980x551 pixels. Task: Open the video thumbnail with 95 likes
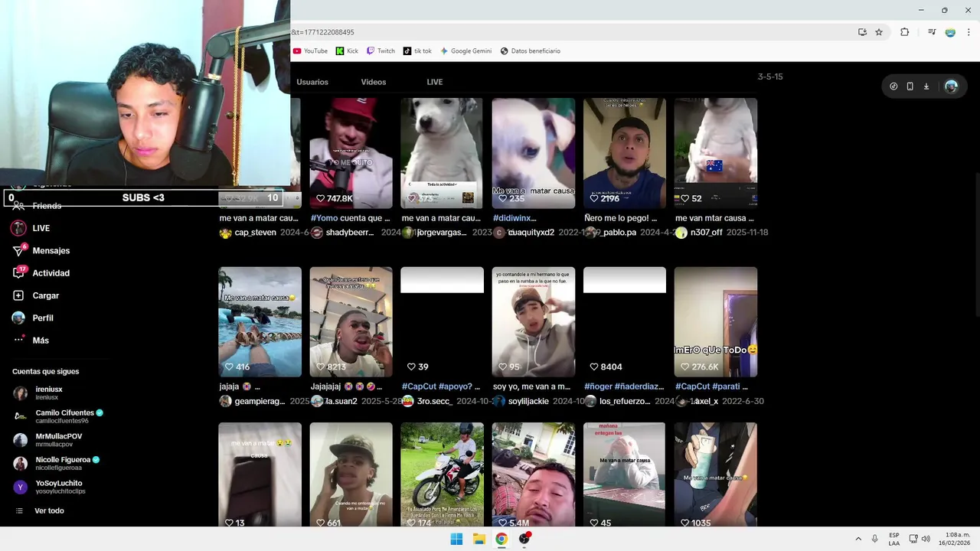click(x=534, y=321)
